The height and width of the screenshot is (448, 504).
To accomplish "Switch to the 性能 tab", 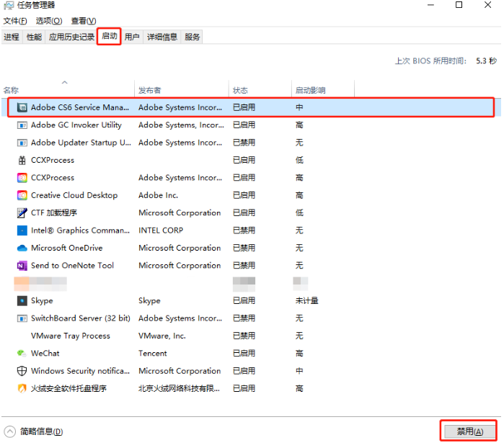I will point(34,37).
